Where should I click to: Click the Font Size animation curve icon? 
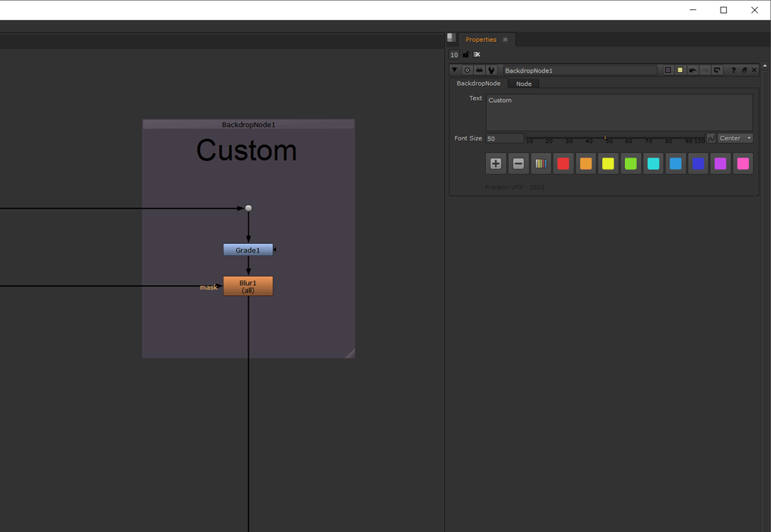pos(711,138)
